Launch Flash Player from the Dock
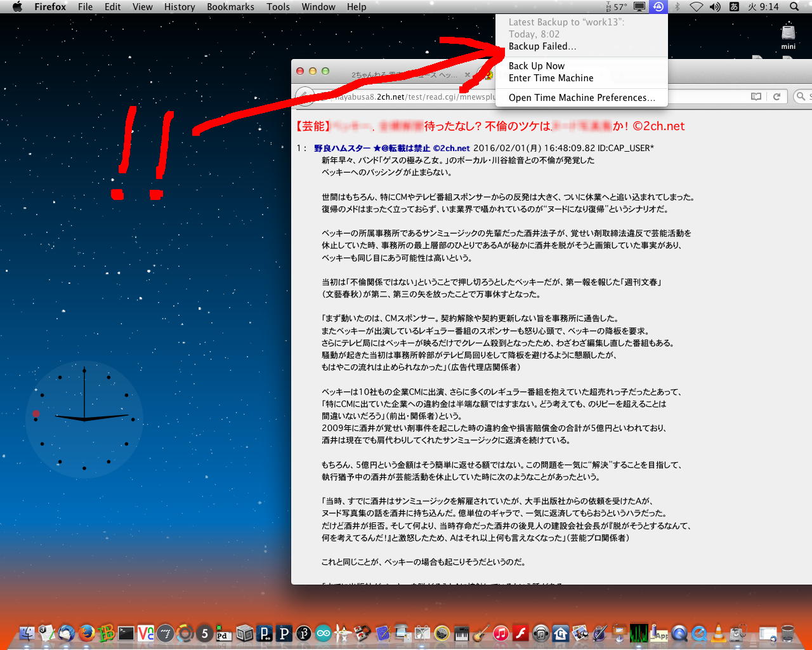This screenshot has height=650, width=812. [x=520, y=633]
